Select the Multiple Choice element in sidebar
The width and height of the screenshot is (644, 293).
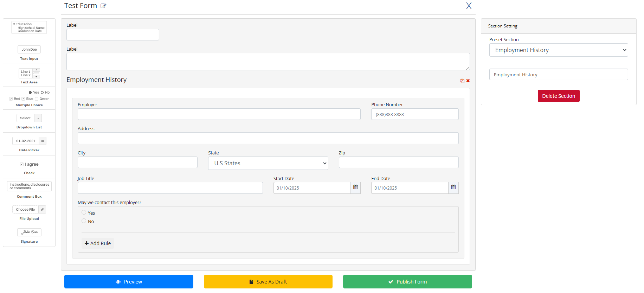(29, 98)
